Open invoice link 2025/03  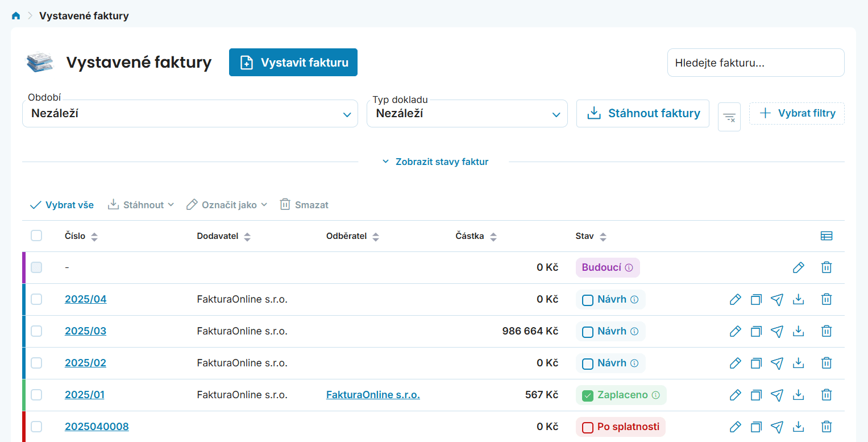(x=85, y=331)
